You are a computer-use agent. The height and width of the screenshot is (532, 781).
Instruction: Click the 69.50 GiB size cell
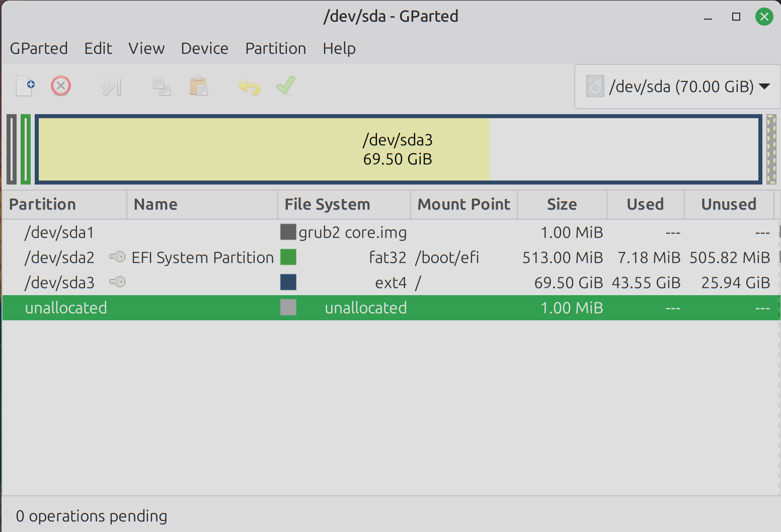click(569, 283)
